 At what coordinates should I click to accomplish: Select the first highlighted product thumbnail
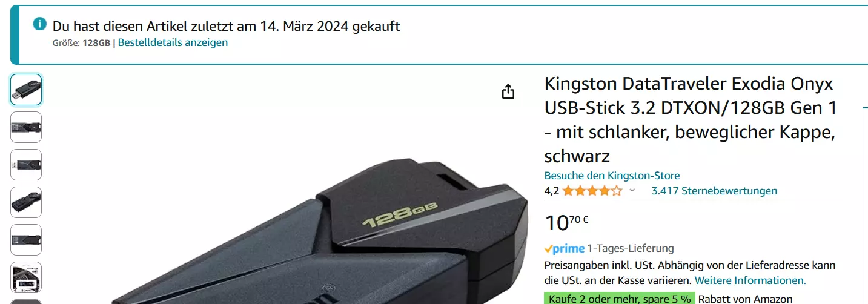pyautogui.click(x=26, y=90)
